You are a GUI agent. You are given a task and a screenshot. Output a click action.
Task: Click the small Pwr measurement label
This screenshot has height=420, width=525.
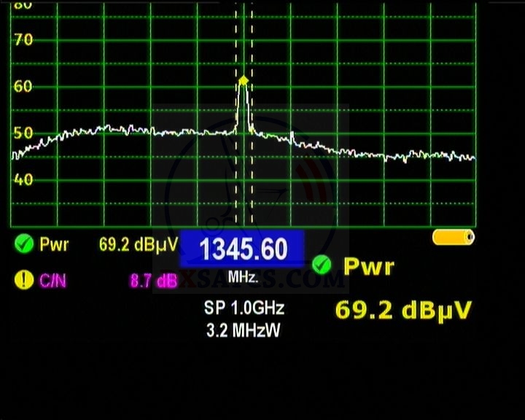[54, 244]
